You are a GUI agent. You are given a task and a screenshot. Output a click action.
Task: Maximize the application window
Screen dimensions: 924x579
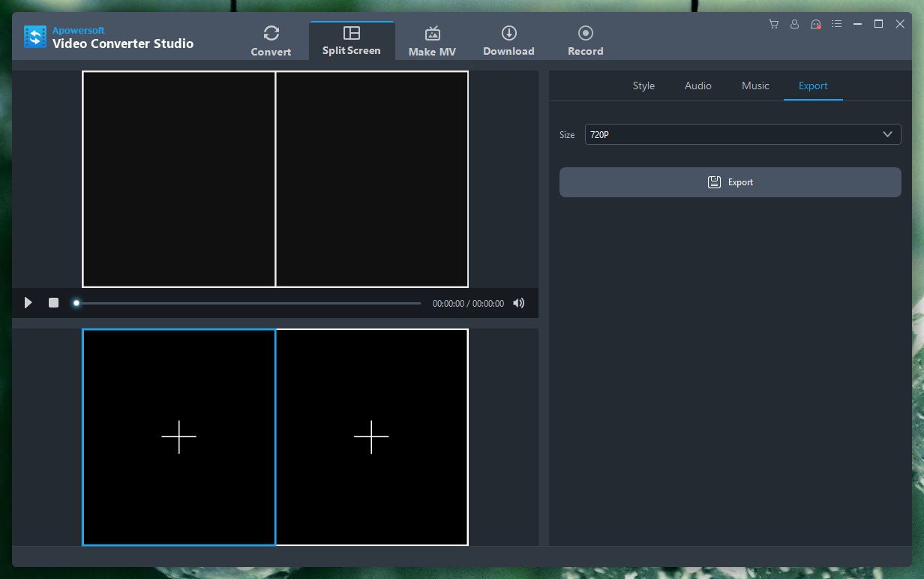coord(879,24)
